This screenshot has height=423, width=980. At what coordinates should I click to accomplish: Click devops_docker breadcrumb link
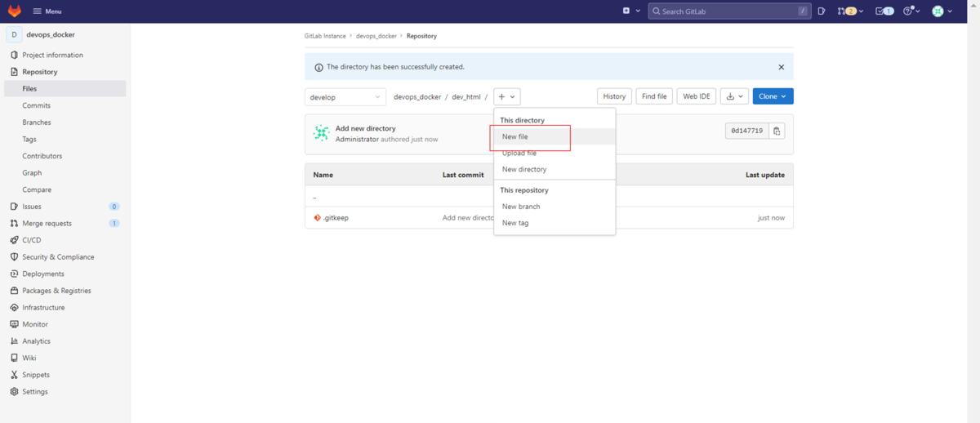coord(376,36)
